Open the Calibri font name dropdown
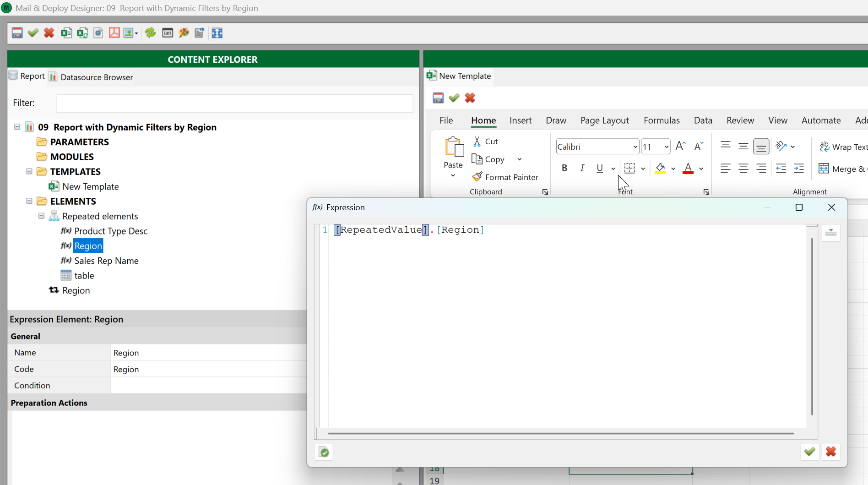This screenshot has width=868, height=485. (635, 147)
